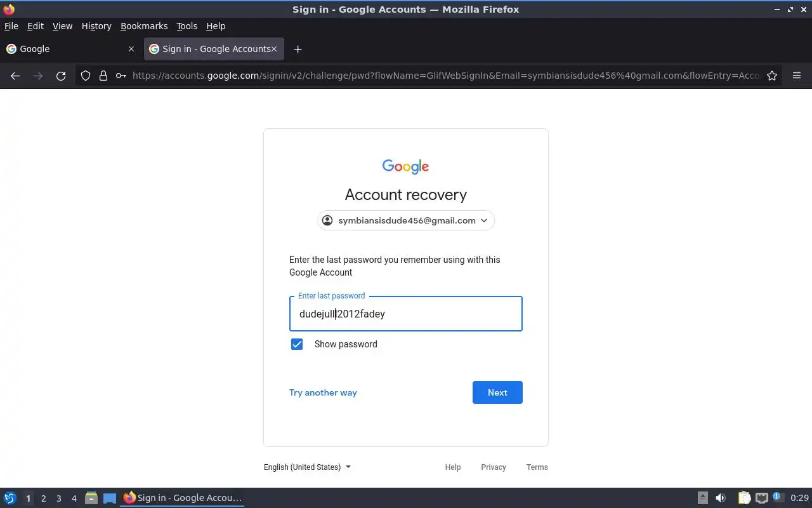Show site security padlock info
Screen dimensions: 812x508
pyautogui.click(x=103, y=76)
